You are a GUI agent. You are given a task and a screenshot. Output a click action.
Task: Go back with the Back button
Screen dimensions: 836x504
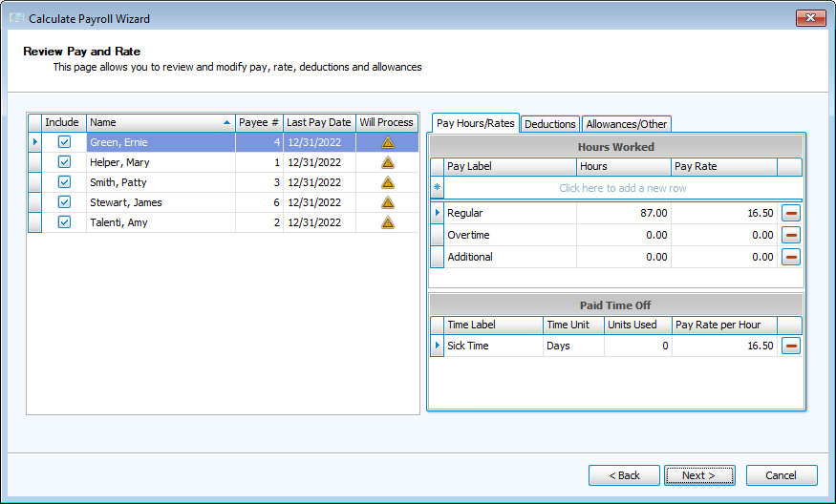click(x=623, y=475)
